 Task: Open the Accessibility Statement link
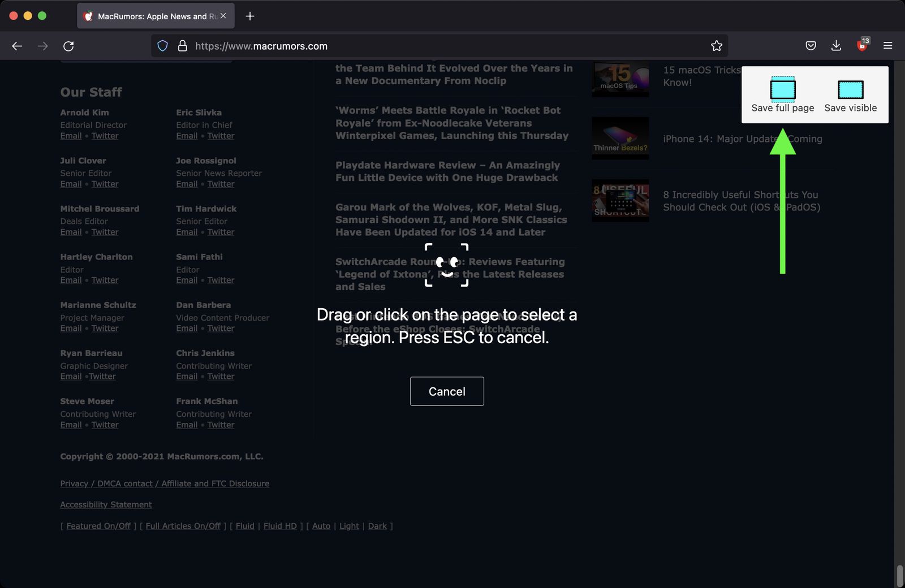coord(106,504)
